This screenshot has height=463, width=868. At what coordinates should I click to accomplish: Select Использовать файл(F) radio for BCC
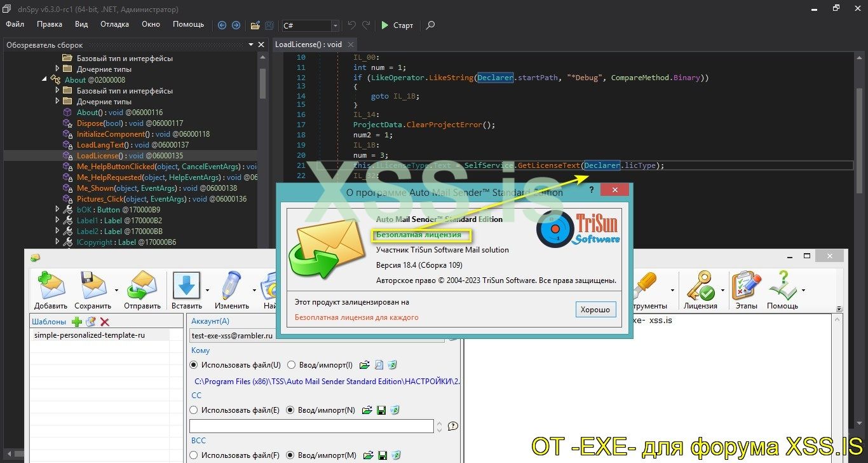click(194, 455)
